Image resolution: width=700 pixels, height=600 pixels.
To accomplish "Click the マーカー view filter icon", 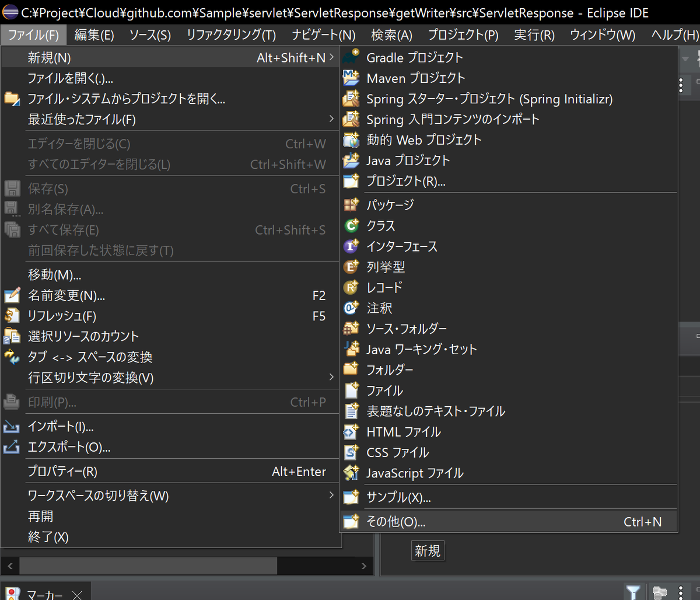I will (633, 592).
